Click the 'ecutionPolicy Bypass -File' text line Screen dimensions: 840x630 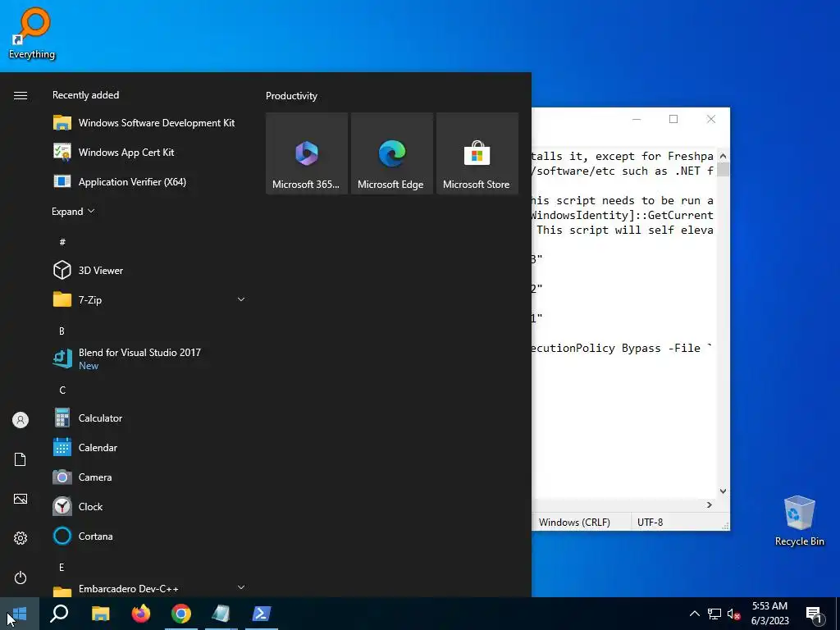pos(622,348)
